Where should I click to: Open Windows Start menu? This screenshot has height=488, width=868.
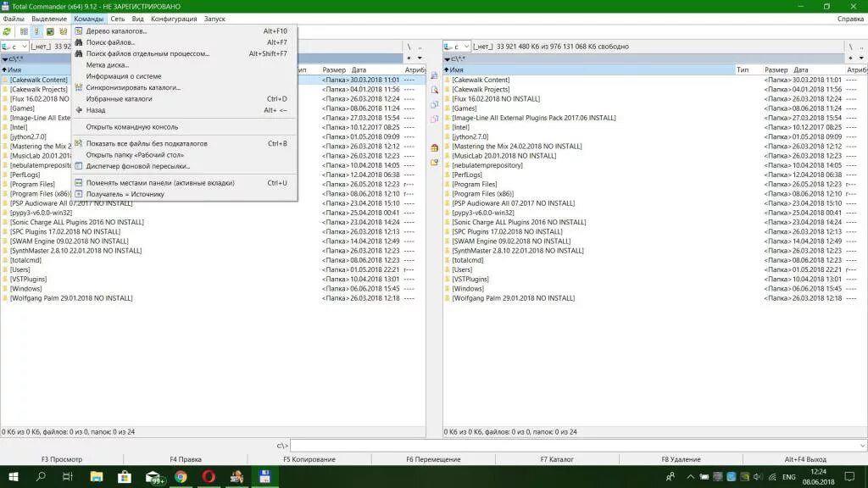[x=14, y=476]
